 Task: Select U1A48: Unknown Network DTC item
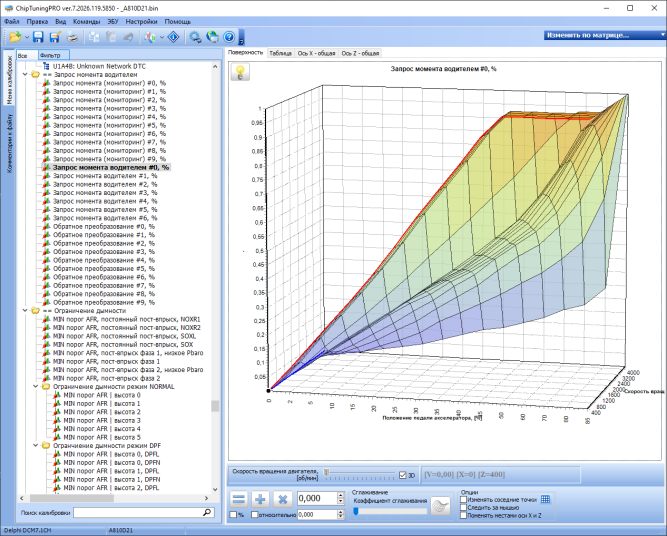(99, 66)
